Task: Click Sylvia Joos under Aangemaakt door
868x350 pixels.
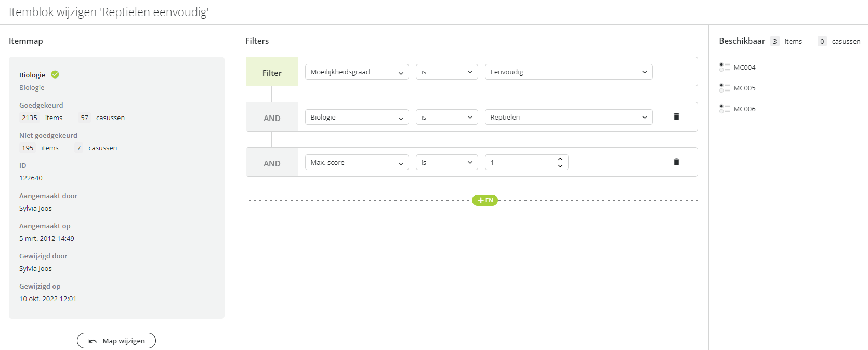Action: click(35, 208)
